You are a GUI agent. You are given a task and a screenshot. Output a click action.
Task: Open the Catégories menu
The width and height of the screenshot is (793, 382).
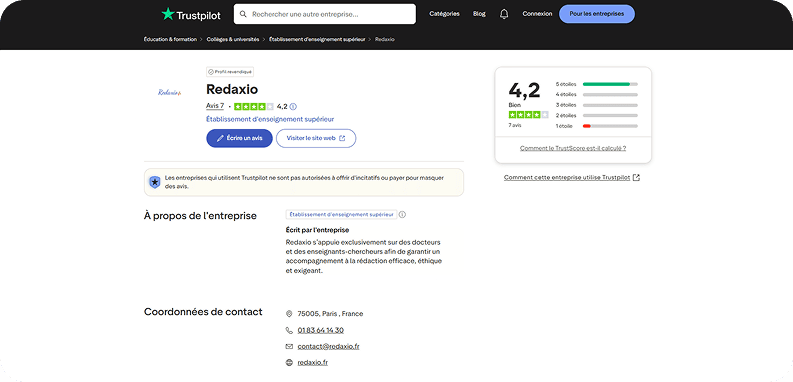point(444,14)
